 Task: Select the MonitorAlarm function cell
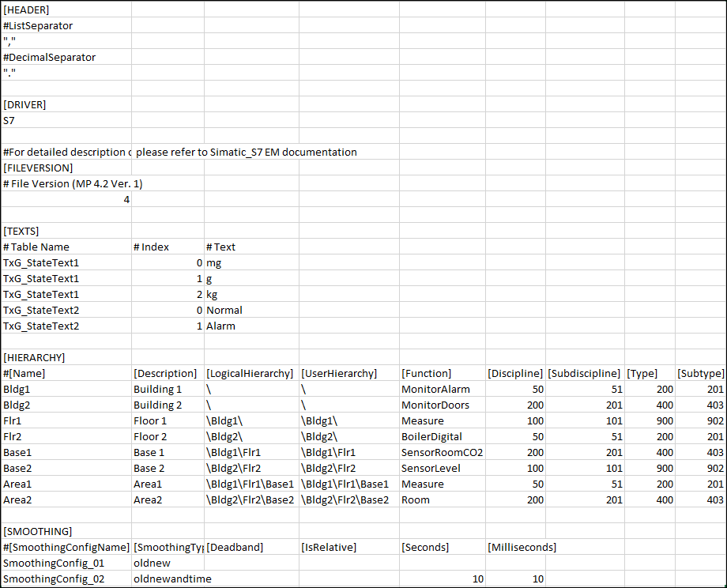tap(430, 389)
